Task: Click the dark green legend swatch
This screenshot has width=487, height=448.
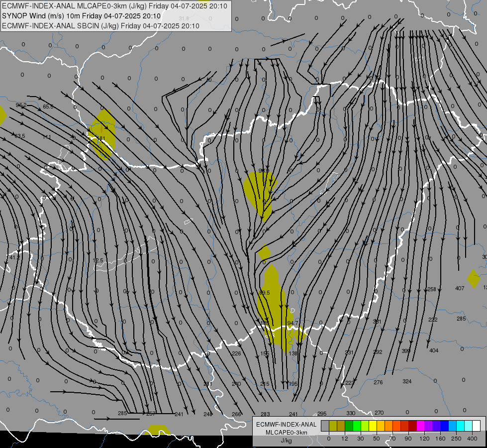Action: pos(349,426)
